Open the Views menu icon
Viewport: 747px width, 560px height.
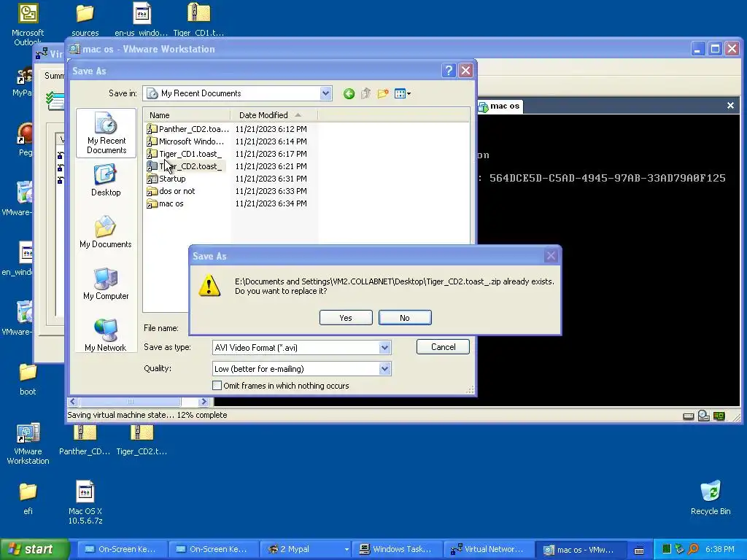[403, 94]
